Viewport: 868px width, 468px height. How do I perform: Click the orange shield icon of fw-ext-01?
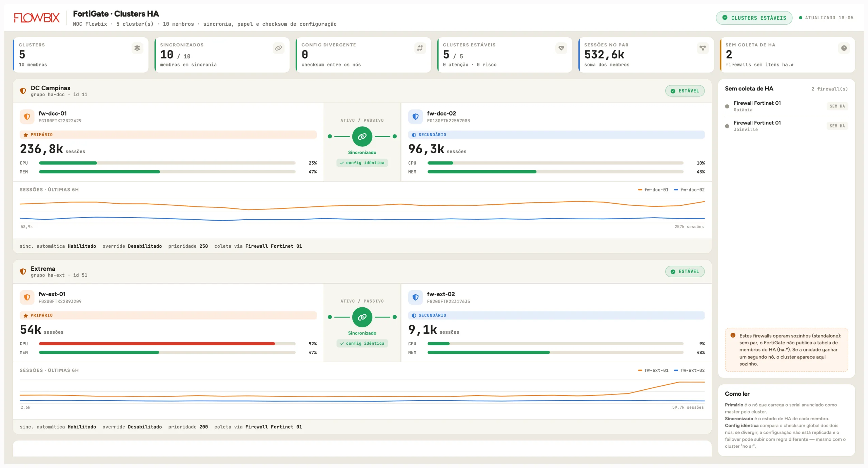point(27,297)
